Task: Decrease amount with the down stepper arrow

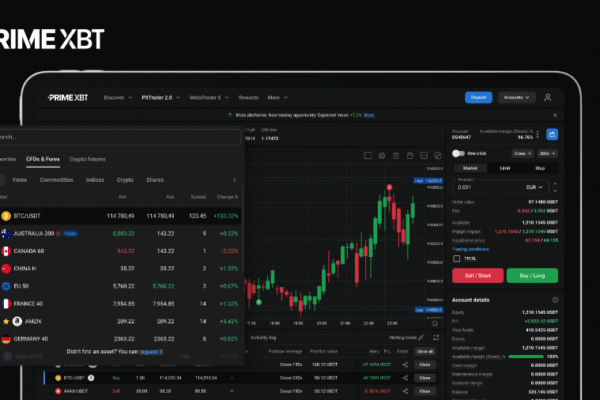Action: coord(555,191)
